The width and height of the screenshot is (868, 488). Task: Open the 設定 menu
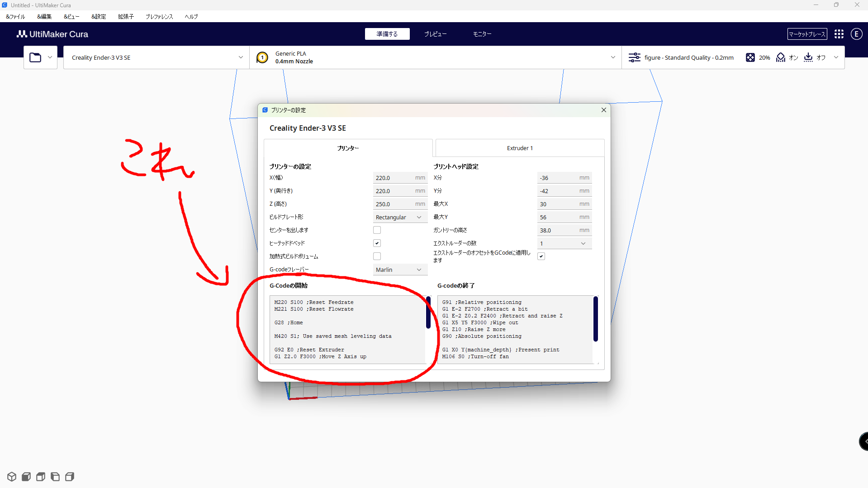point(99,17)
